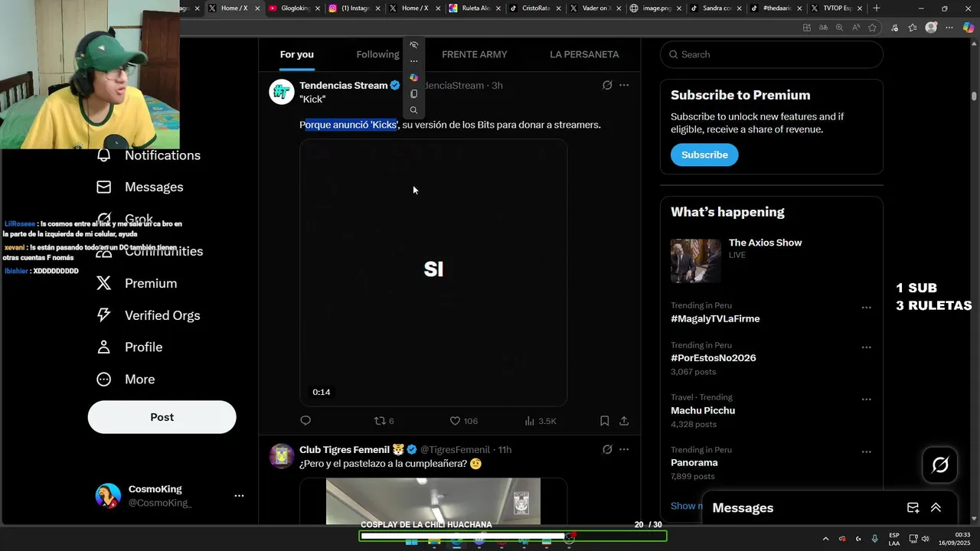Open a new browser tab

pos(877,8)
